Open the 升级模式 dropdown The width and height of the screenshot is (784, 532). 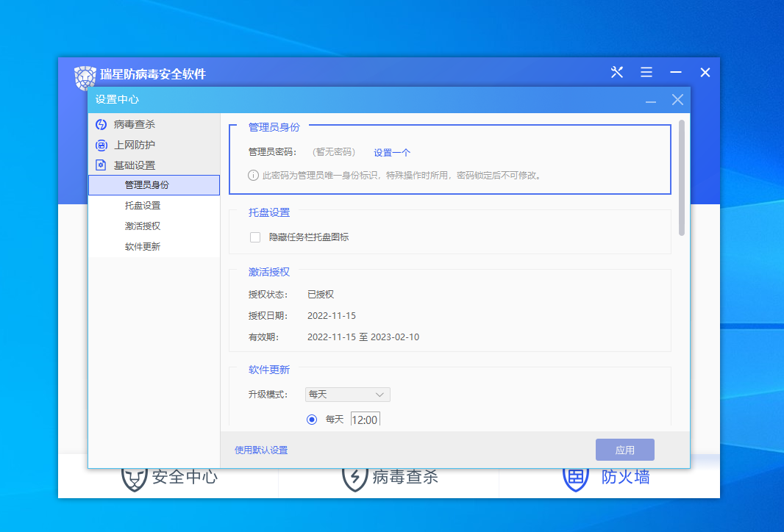[x=347, y=395]
